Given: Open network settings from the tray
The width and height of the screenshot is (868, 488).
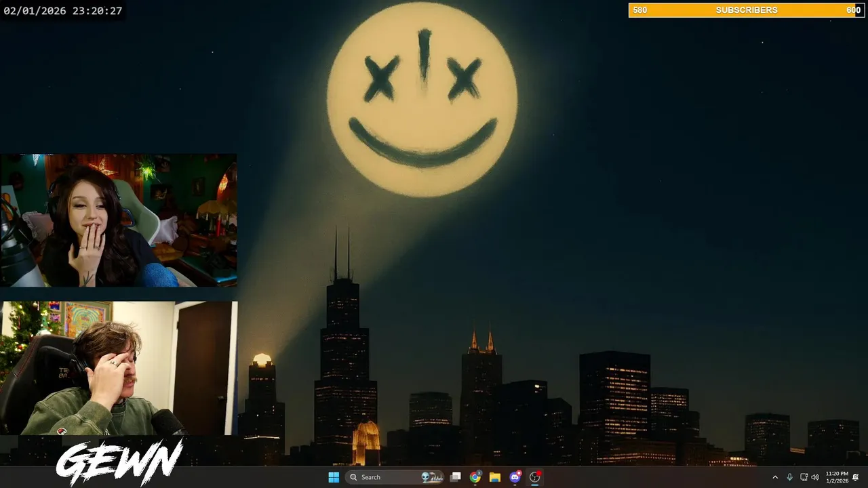Looking at the screenshot, I should pyautogui.click(x=804, y=477).
